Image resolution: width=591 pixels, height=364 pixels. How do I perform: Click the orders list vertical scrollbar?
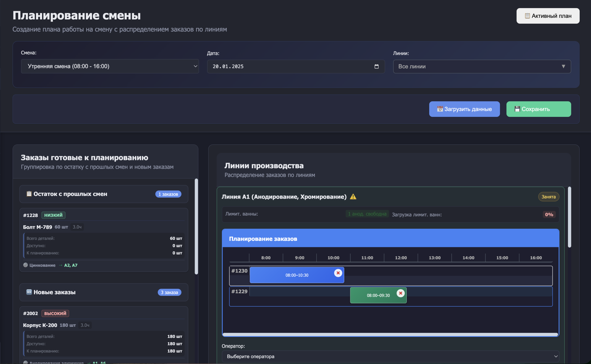[x=196, y=226]
